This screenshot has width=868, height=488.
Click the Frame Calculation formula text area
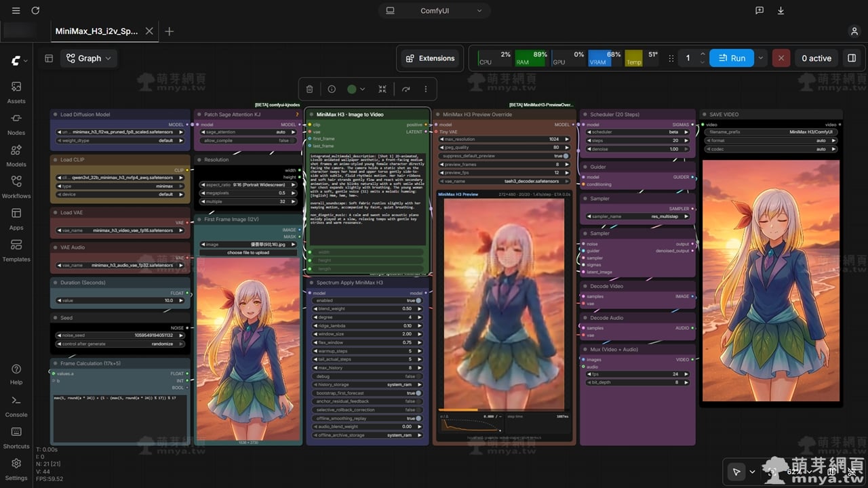tap(120, 418)
